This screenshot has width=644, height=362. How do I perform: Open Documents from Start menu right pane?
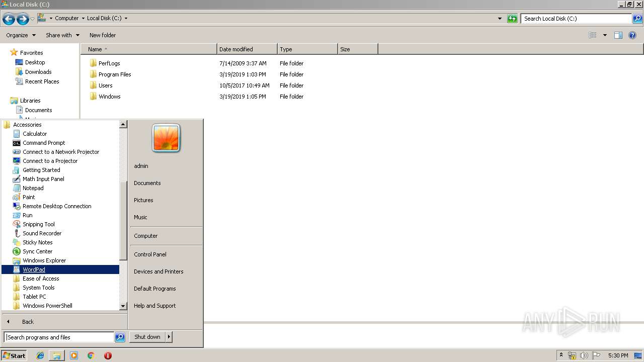click(147, 183)
